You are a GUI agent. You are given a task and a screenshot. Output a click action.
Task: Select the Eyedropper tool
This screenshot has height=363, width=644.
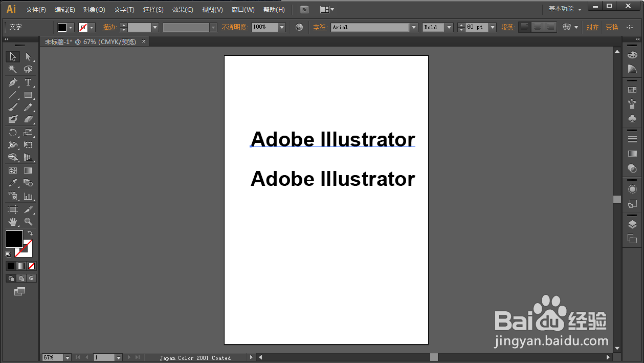(13, 183)
